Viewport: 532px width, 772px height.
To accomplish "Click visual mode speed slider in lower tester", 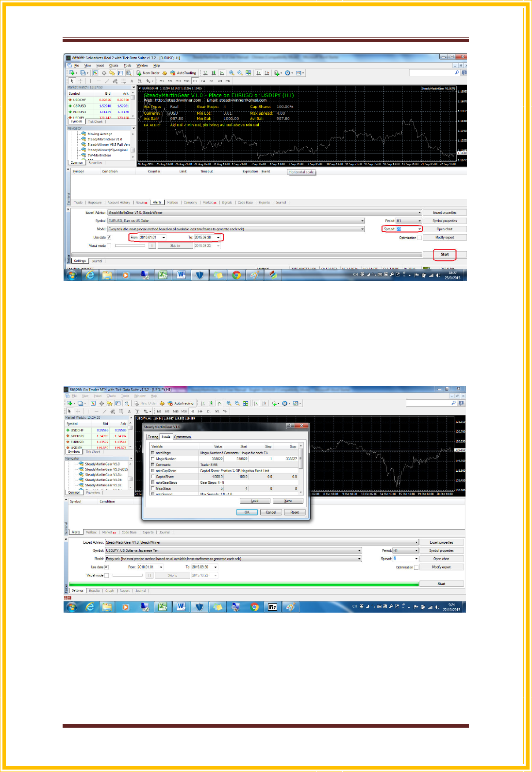I will tap(127, 575).
